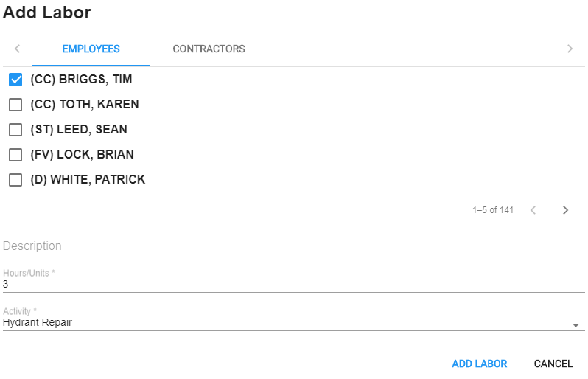The width and height of the screenshot is (588, 379).
Task: Uncheck the Briggs, Tim checkbox
Action: (x=15, y=80)
